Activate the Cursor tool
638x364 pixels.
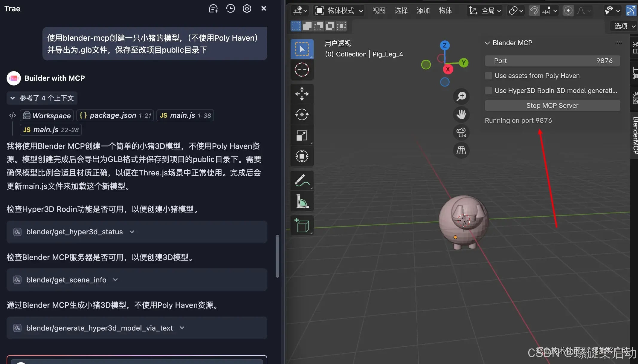(302, 70)
